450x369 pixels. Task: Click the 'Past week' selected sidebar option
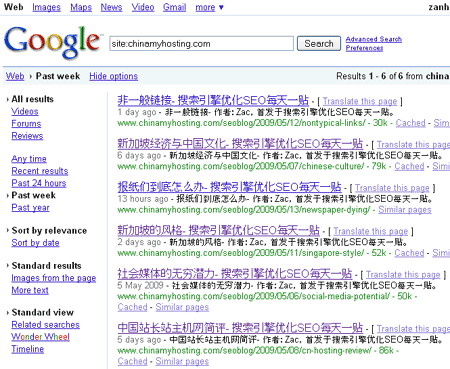(33, 195)
